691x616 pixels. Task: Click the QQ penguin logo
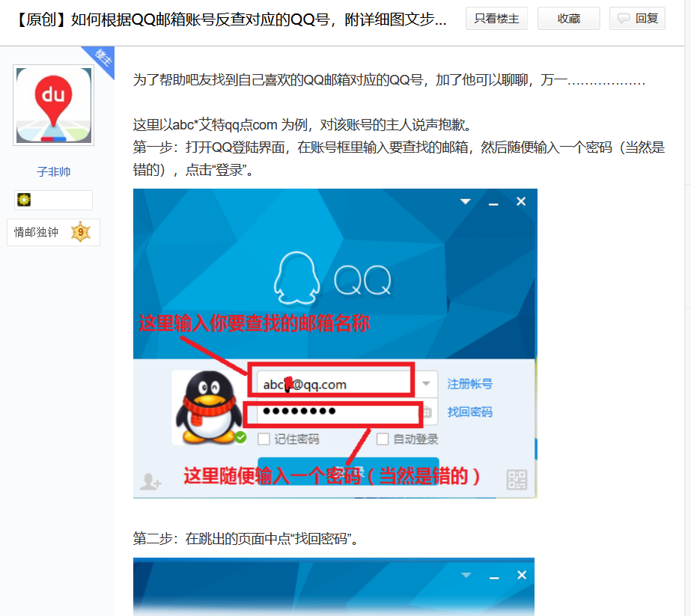point(296,278)
